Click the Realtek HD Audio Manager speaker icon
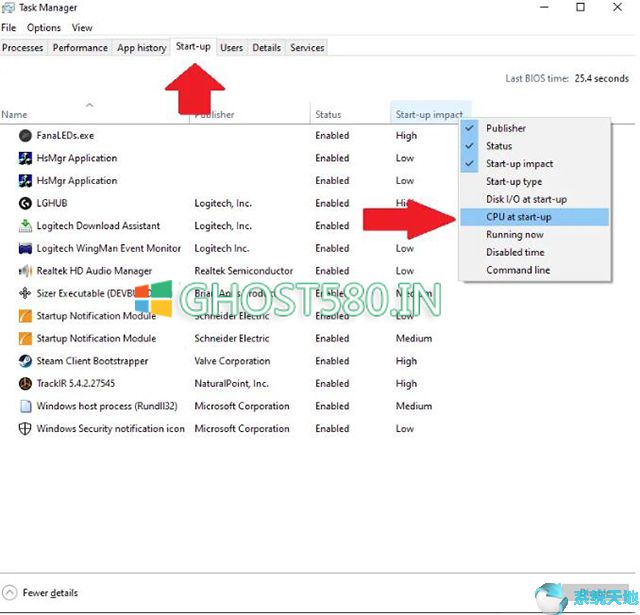The height and width of the screenshot is (615, 640). [x=25, y=271]
